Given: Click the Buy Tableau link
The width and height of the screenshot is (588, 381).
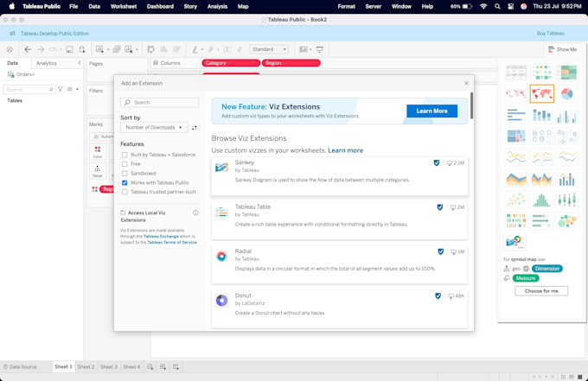Looking at the screenshot, I should [x=550, y=34].
